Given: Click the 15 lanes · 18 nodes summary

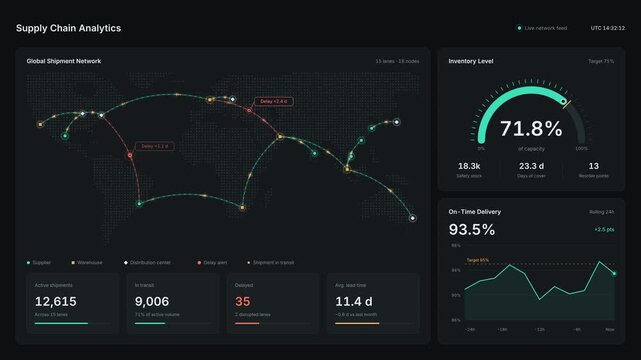Looking at the screenshot, I should pos(397,61).
